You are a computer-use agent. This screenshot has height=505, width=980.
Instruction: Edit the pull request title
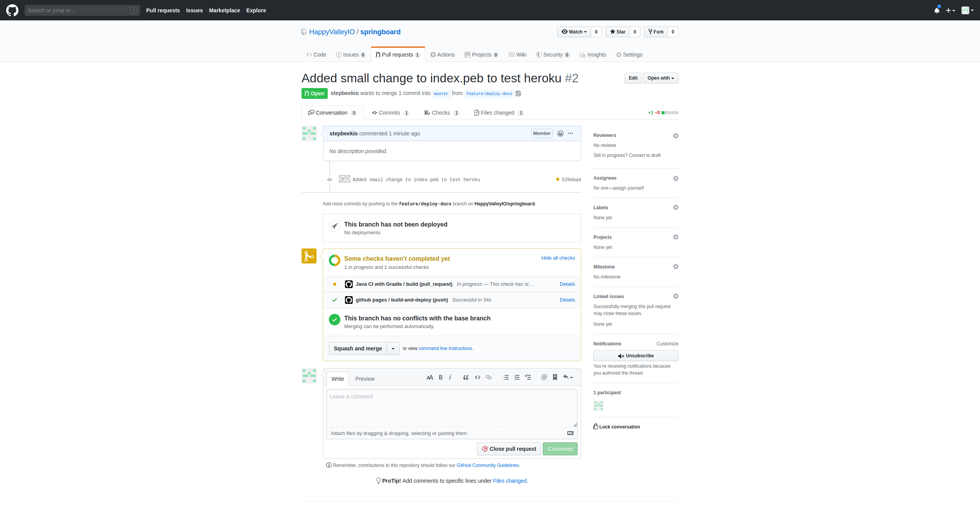(x=633, y=78)
